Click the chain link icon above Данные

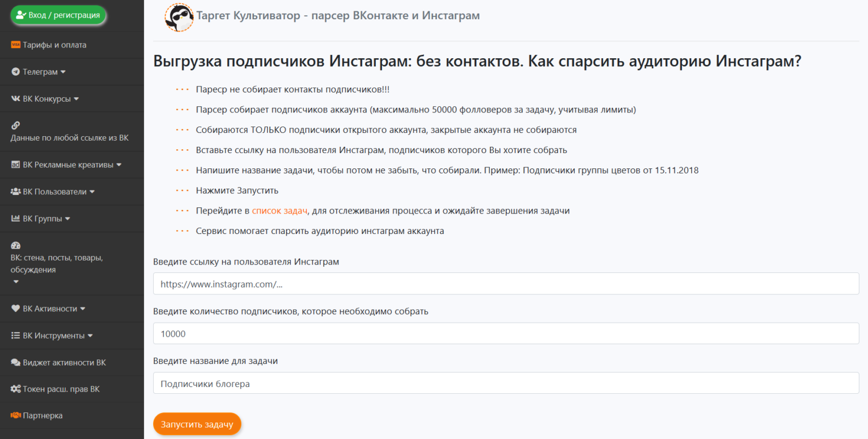coord(15,125)
